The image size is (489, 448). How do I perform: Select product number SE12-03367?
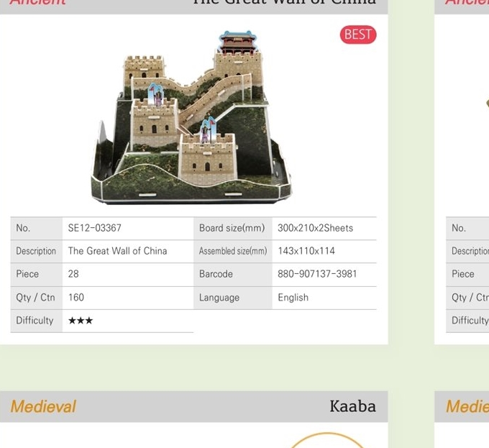tap(94, 228)
